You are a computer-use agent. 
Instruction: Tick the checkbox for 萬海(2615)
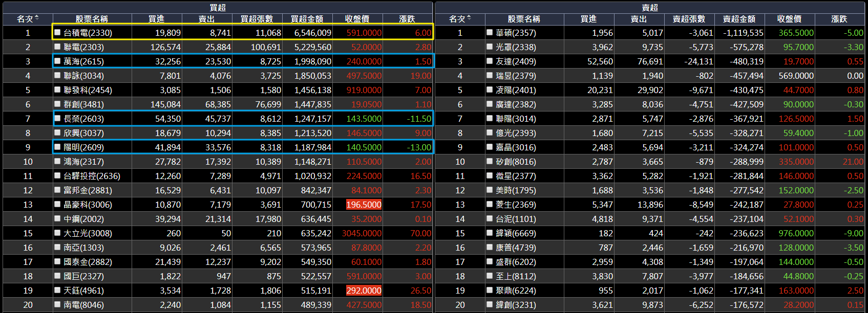tap(58, 61)
